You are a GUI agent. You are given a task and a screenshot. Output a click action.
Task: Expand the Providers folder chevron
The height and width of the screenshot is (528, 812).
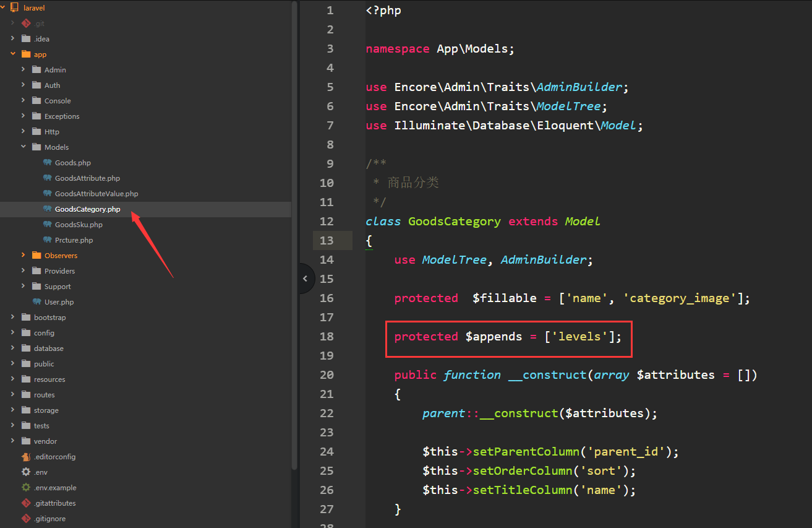coord(23,270)
